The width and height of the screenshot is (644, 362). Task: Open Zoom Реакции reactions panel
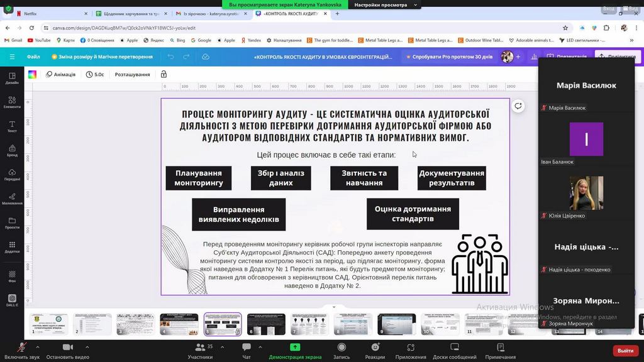pos(375,351)
